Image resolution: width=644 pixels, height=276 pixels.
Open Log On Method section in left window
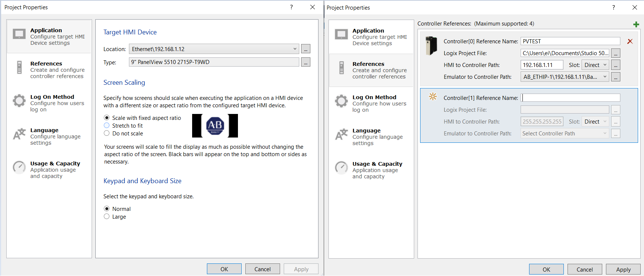pyautogui.click(x=49, y=103)
